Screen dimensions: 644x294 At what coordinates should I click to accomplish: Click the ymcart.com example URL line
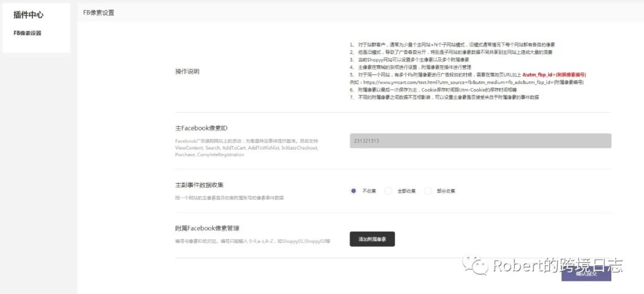[466, 82]
